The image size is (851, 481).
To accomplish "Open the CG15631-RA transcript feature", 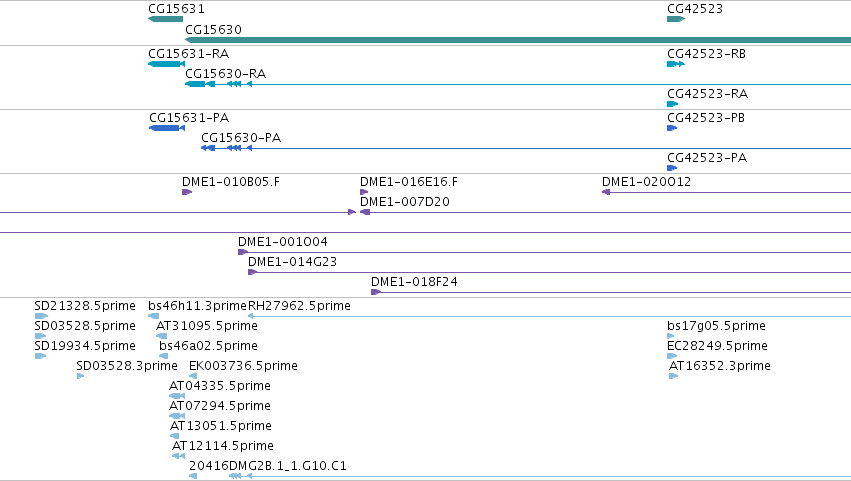I will (x=166, y=64).
